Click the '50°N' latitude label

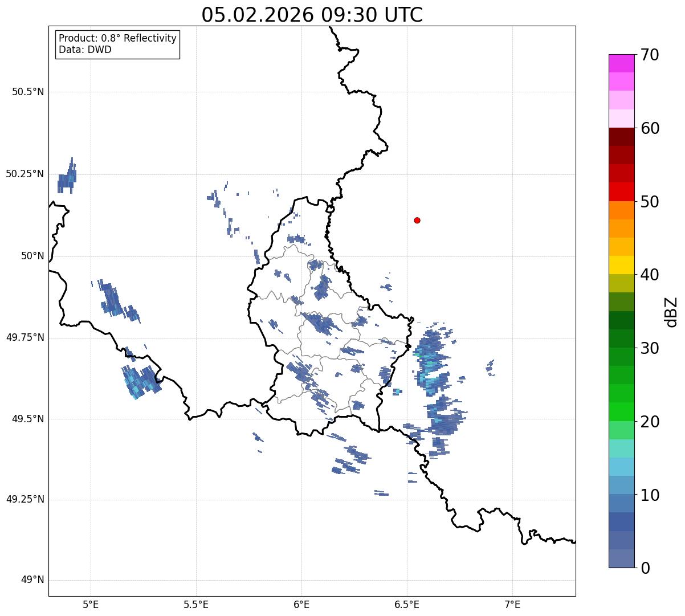[x=32, y=256]
